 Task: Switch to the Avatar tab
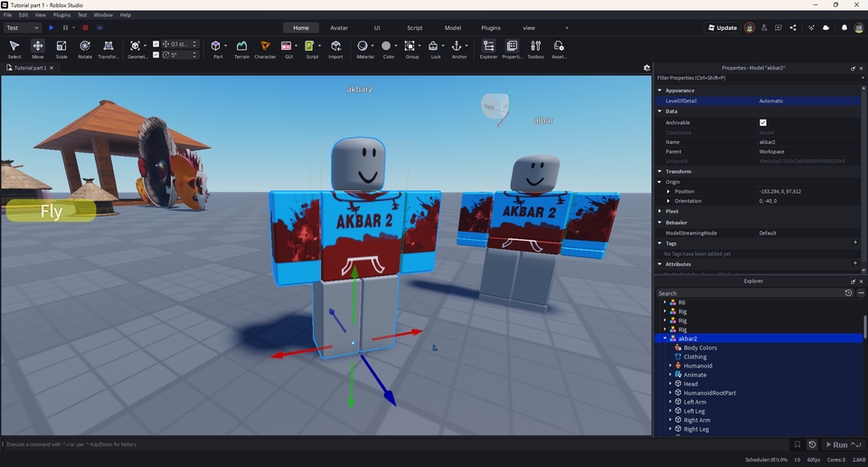[x=339, y=28]
